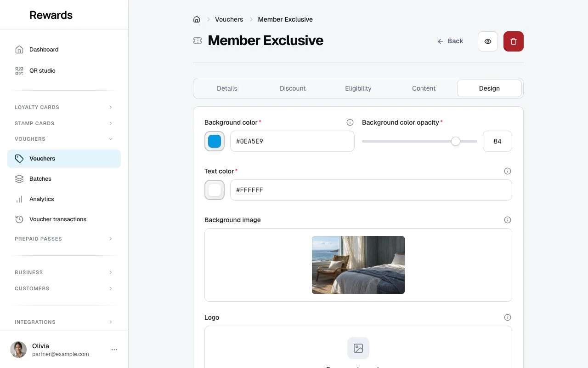Expand the Prepaid Passes section
Viewport: 588px width, 368px height.
[x=64, y=239]
